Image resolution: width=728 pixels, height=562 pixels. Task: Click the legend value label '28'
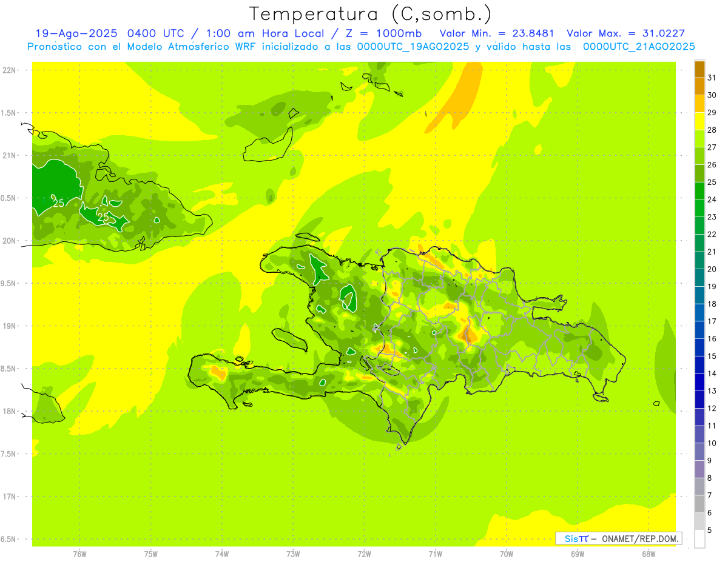[x=712, y=130]
